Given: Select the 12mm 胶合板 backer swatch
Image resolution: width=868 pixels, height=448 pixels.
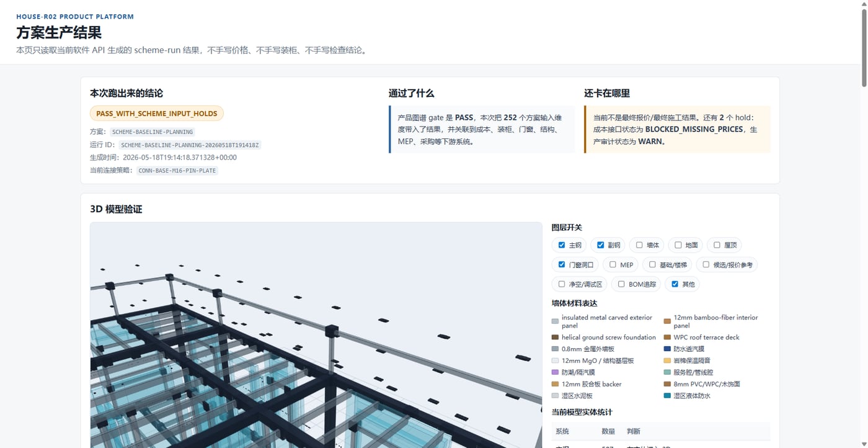Looking at the screenshot, I should (x=555, y=384).
